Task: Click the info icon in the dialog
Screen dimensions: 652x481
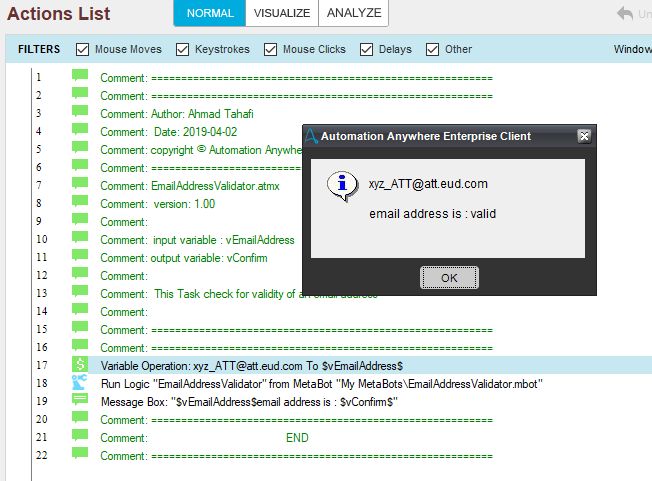Action: [x=342, y=186]
